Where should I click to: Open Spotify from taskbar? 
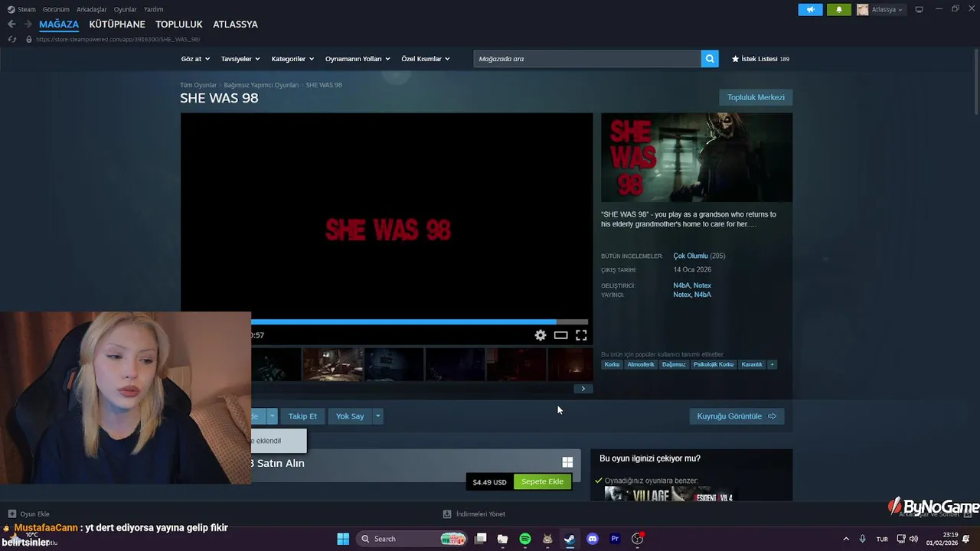[525, 539]
